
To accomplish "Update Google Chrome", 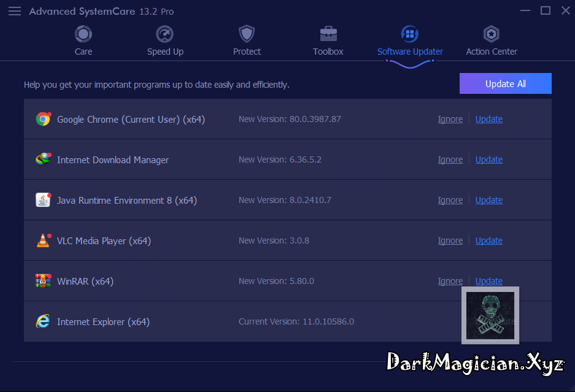I will [x=489, y=119].
